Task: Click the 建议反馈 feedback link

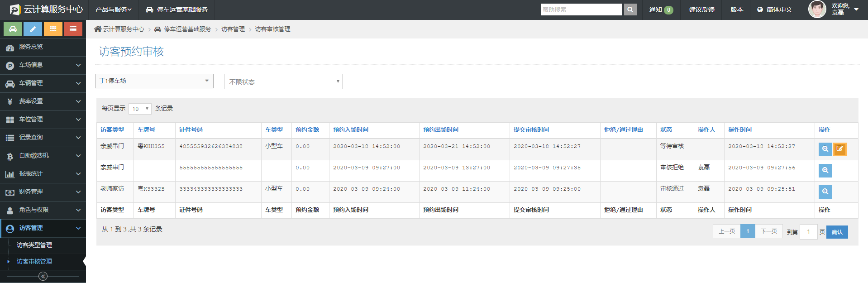Action: point(701,10)
